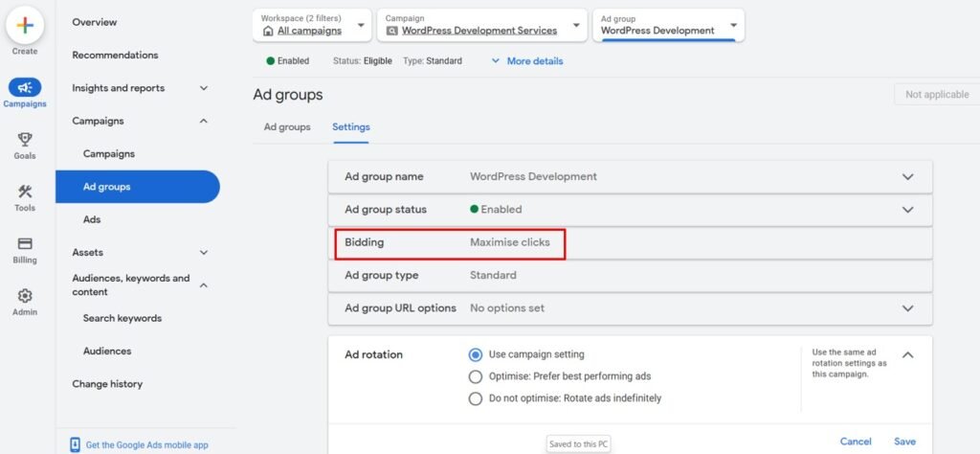Click the No options set value
This screenshot has height=454, width=980.
507,308
